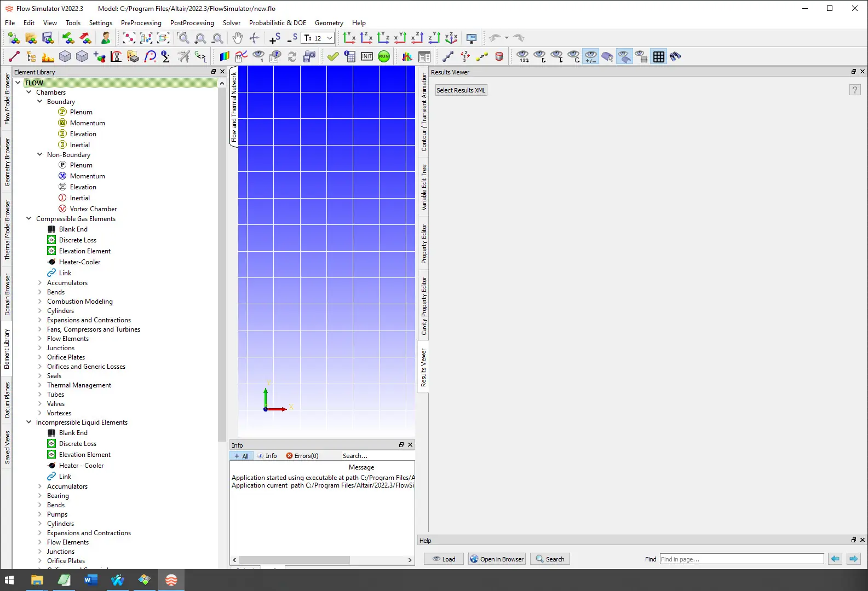The width and height of the screenshot is (868, 591).
Task: Click the INIT initialization icon
Action: point(367,56)
